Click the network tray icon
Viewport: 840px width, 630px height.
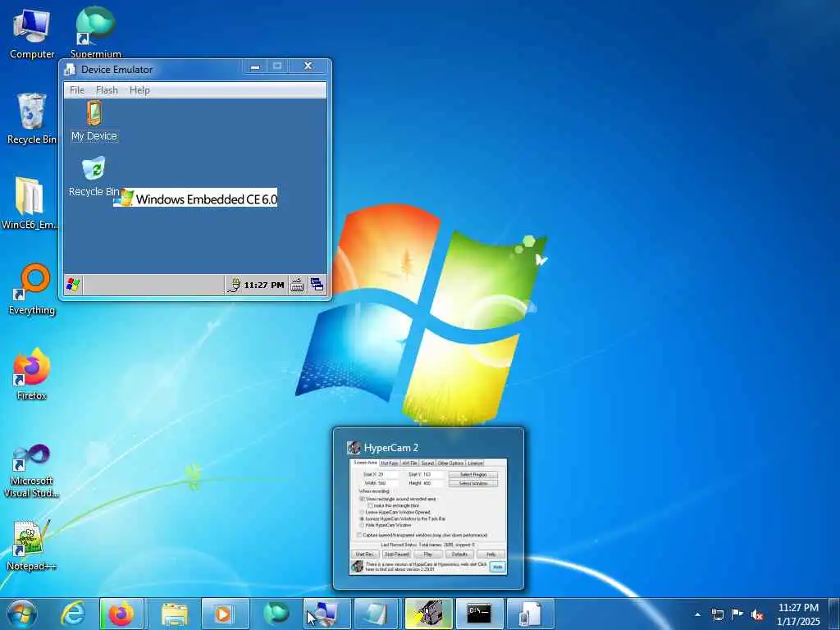(717, 614)
